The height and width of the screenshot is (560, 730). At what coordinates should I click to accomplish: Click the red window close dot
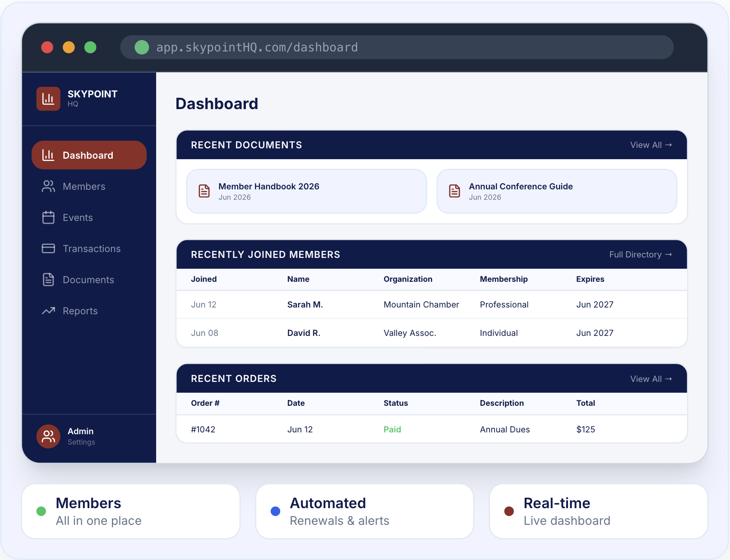47,47
